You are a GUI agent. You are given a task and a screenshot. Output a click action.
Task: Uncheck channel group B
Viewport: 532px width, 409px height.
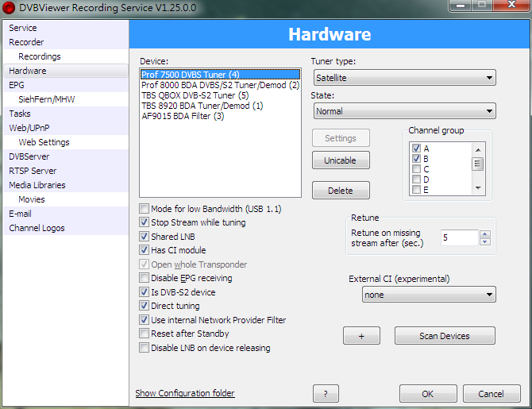point(416,159)
